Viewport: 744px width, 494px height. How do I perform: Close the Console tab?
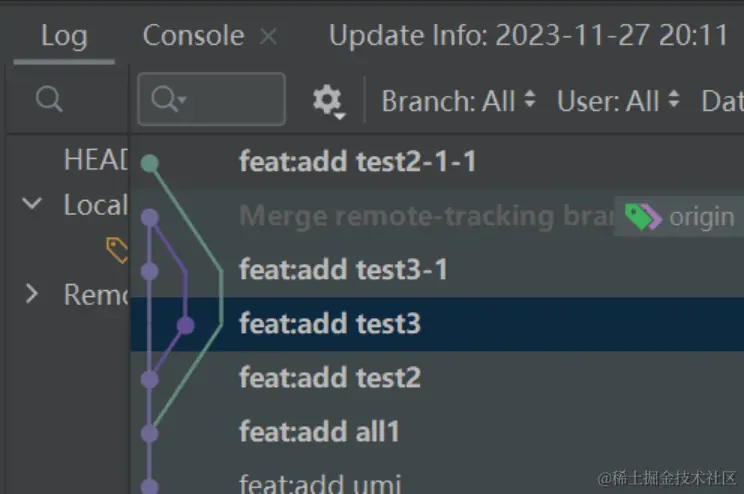tap(268, 36)
